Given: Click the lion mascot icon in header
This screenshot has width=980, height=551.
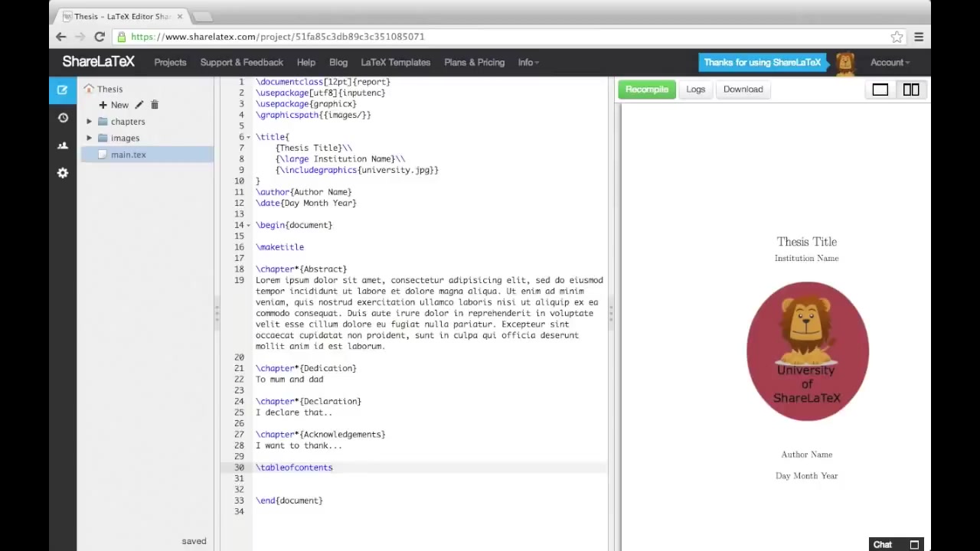Looking at the screenshot, I should pyautogui.click(x=845, y=64).
